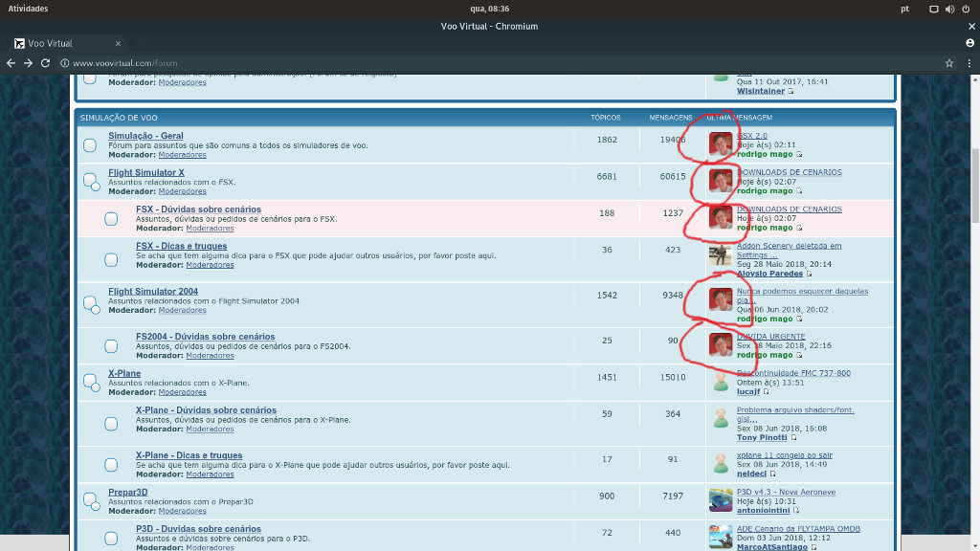View latest post icon next to Aloysio Paredes
The image size is (980, 551).
[x=810, y=274]
